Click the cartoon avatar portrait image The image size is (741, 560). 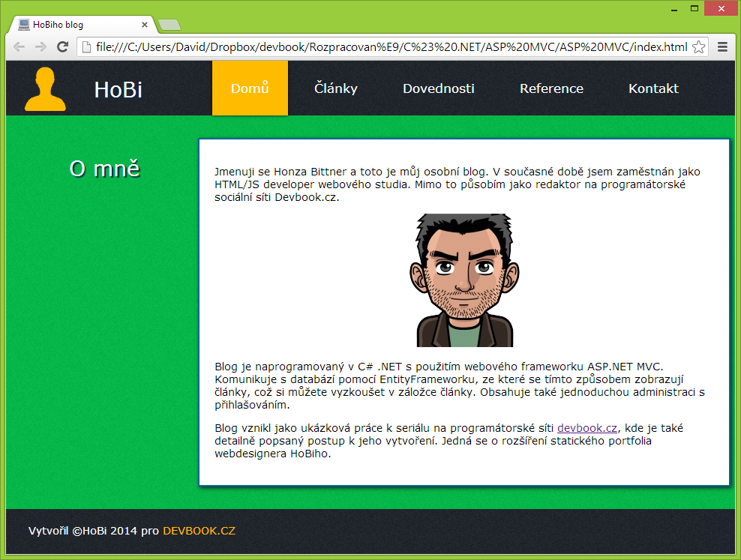coord(463,280)
